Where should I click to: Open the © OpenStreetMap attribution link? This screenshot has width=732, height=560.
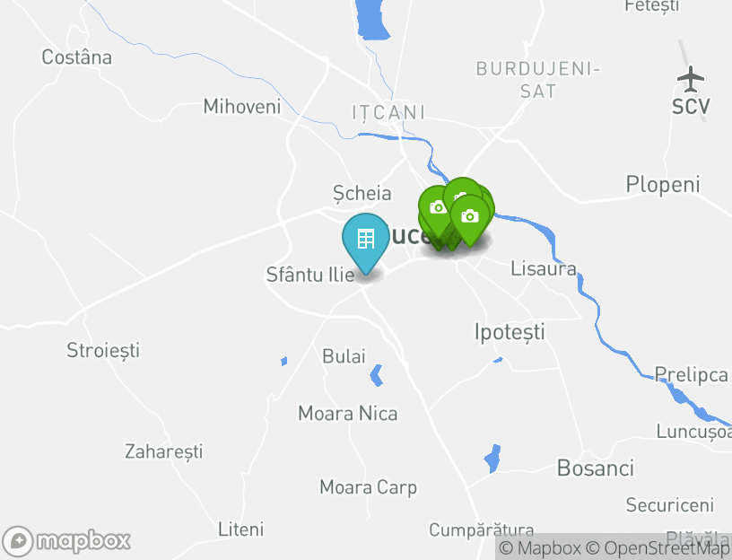(658, 547)
